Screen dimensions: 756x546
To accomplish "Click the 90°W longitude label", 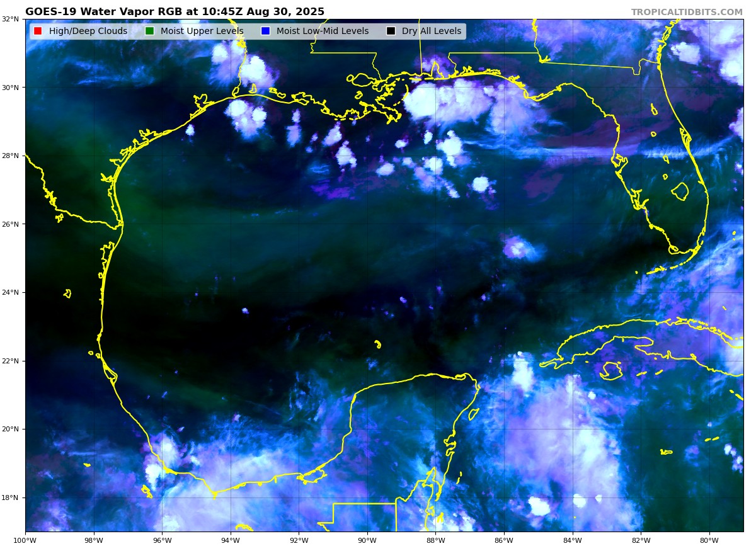I will click(x=367, y=540).
